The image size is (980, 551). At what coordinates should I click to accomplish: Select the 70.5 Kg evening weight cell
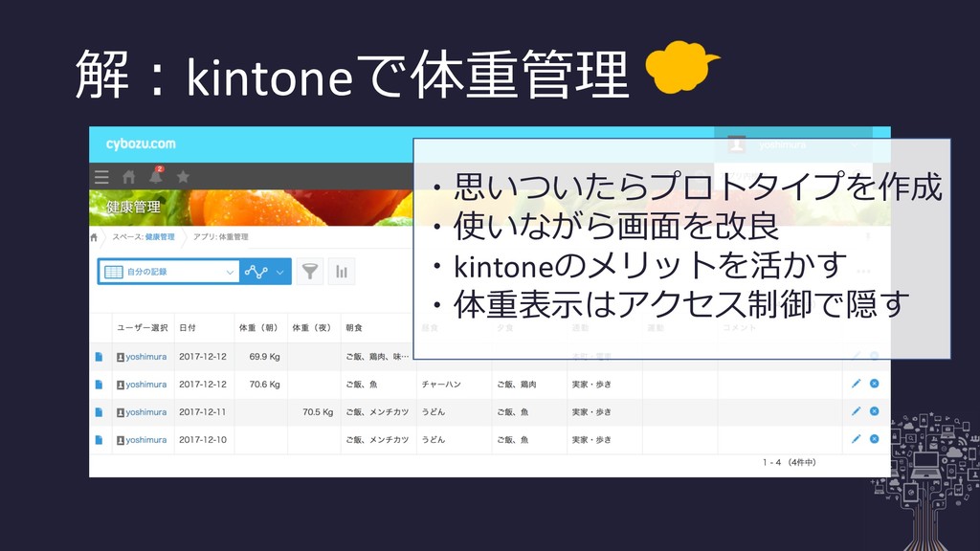pos(314,412)
